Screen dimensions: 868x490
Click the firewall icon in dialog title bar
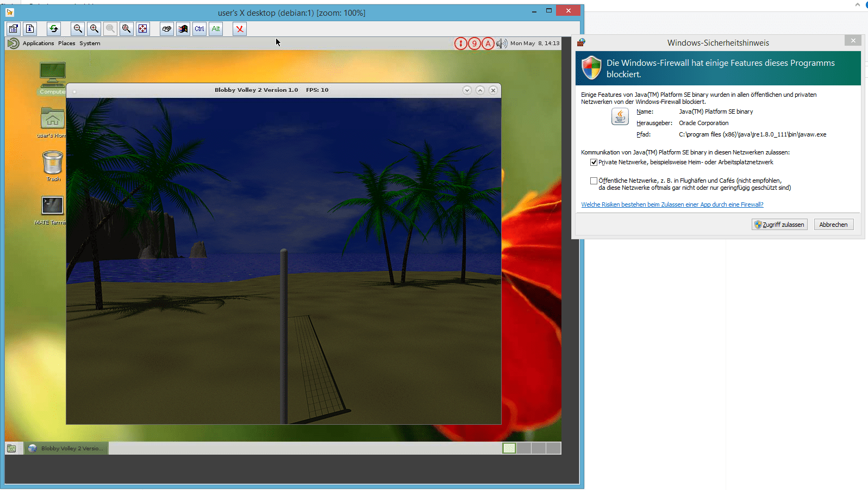coord(581,42)
